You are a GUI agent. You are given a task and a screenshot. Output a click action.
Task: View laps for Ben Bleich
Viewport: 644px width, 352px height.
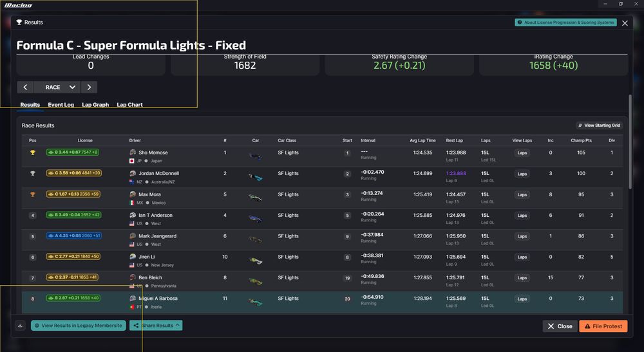522,278
